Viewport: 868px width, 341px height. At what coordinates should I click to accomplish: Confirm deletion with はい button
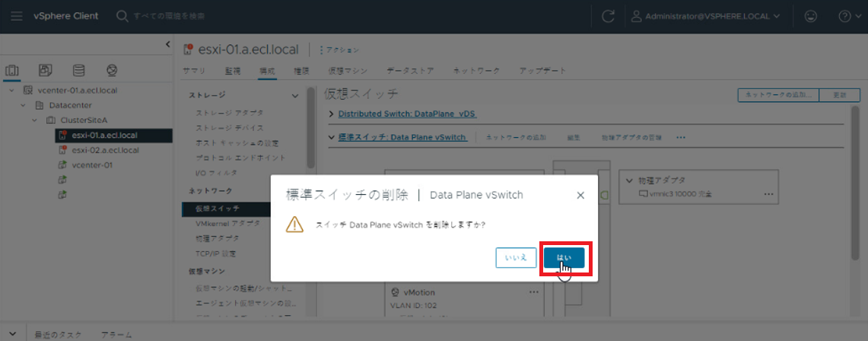[564, 258]
